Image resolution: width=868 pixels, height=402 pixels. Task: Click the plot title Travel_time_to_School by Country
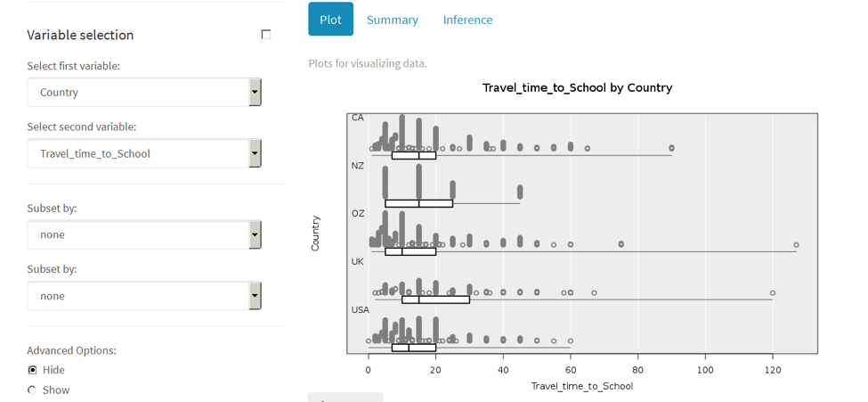[577, 87]
